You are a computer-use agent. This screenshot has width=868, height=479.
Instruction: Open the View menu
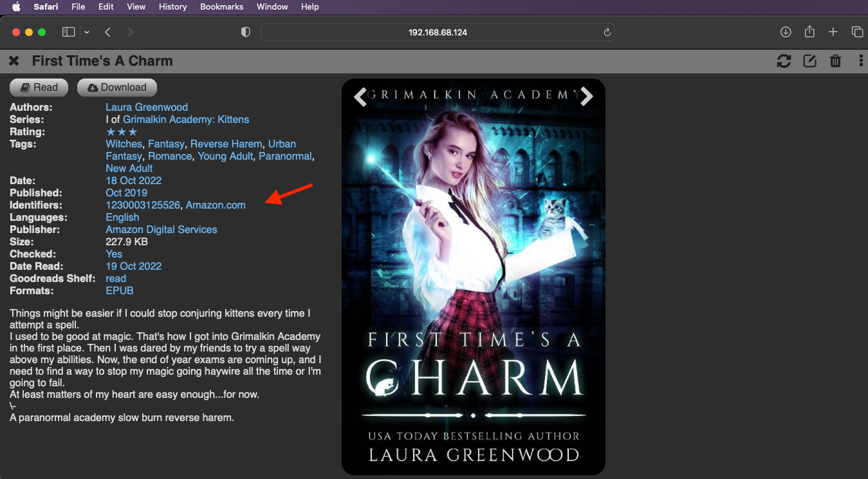point(136,7)
